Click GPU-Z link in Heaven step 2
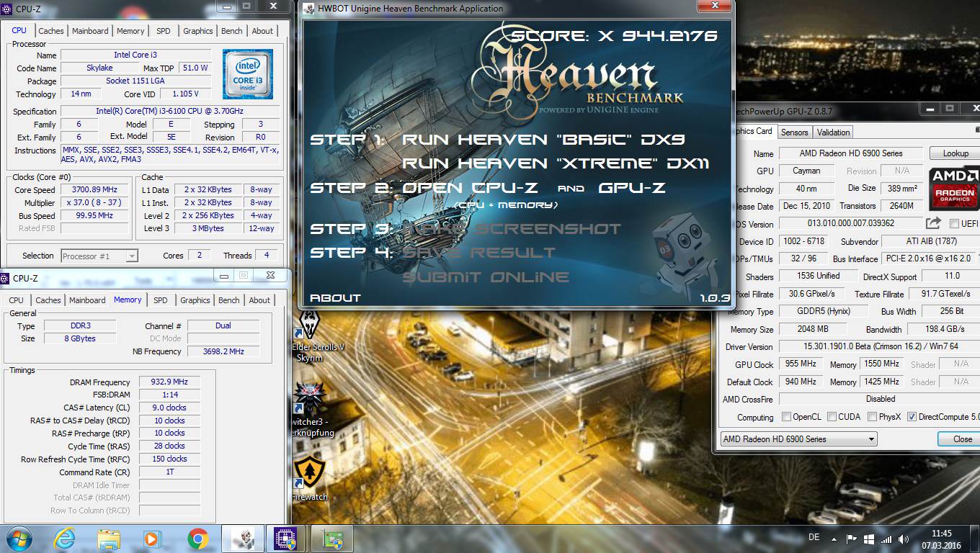 [632, 188]
